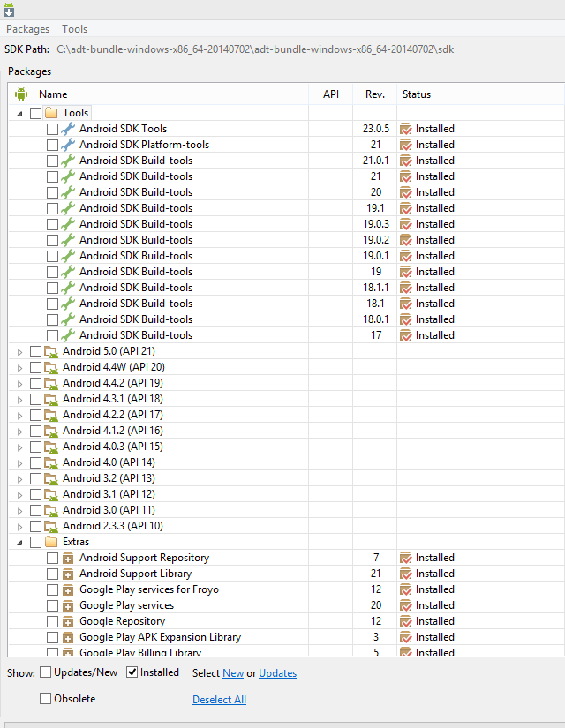Enable the Updates/New filter checkbox

tap(45, 672)
